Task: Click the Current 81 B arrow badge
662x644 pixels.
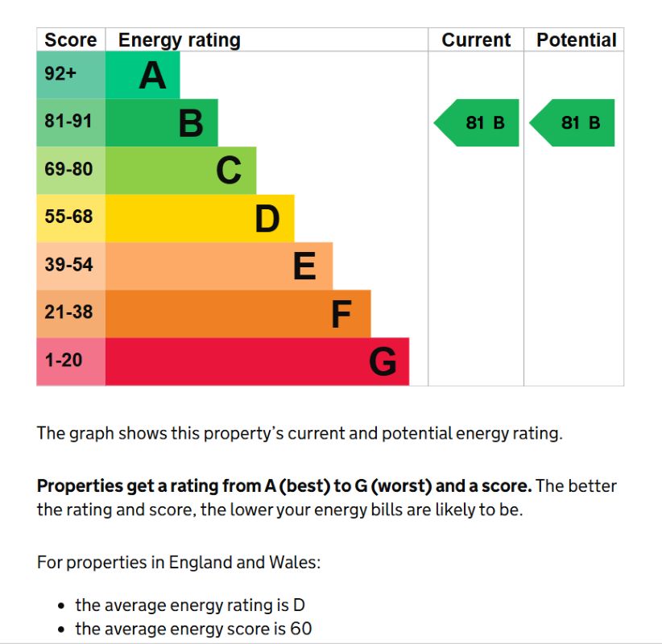Action: (x=476, y=123)
